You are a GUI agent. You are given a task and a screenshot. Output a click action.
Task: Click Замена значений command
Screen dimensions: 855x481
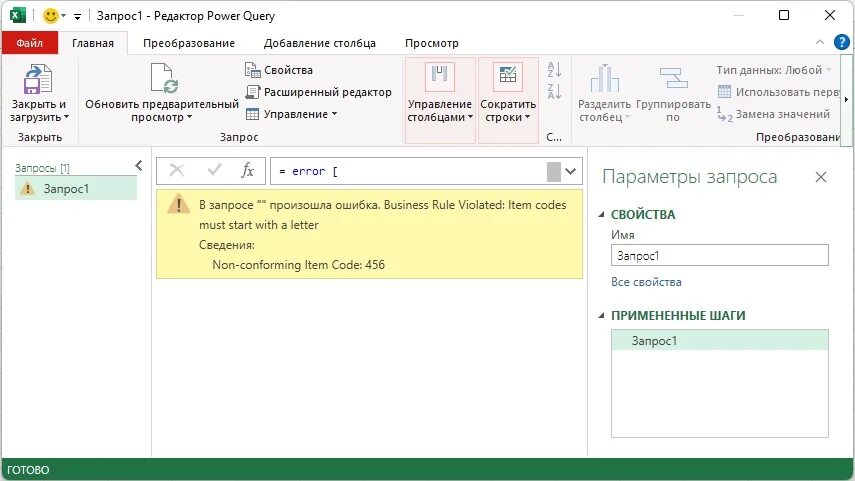pyautogui.click(x=774, y=114)
